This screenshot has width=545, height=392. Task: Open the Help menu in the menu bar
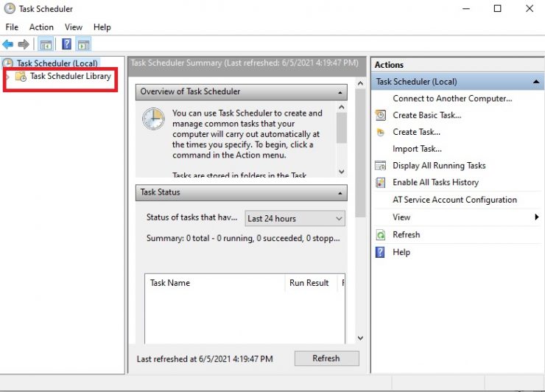[102, 27]
